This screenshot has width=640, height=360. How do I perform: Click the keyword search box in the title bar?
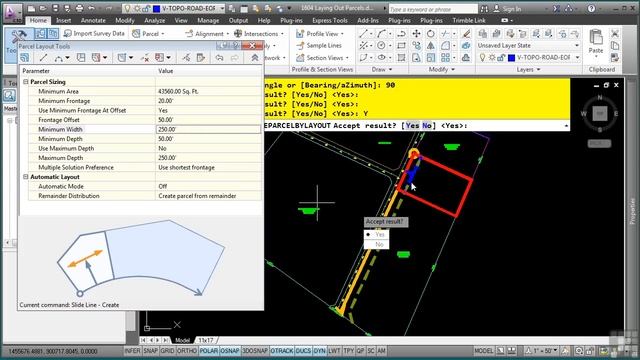[x=433, y=9]
